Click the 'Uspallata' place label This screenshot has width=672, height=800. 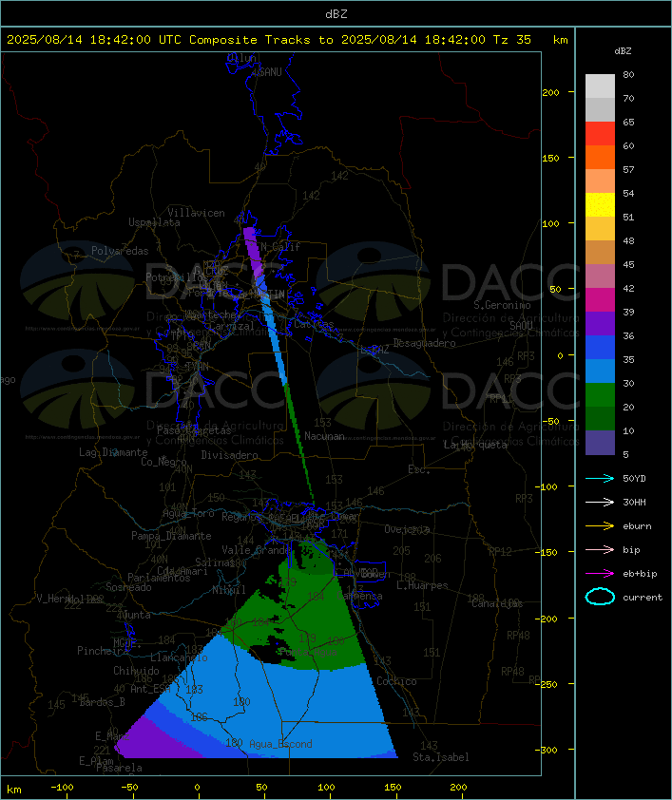(x=154, y=222)
